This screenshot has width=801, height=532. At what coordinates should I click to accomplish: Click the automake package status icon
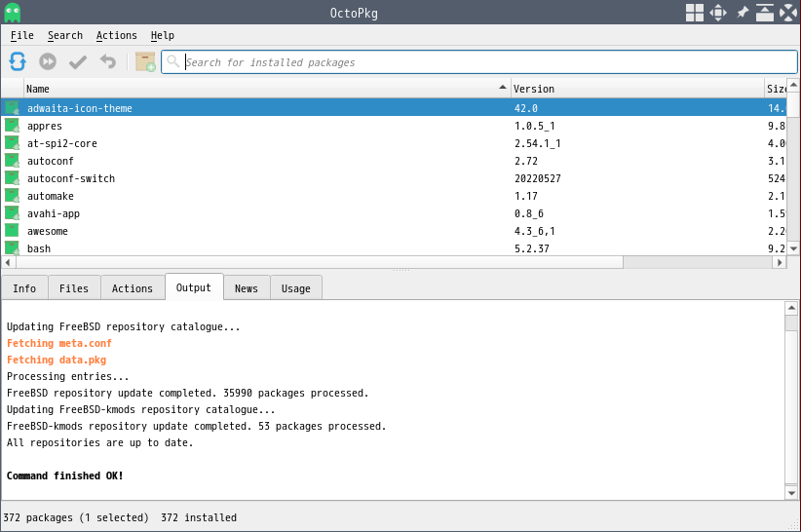[x=13, y=196]
